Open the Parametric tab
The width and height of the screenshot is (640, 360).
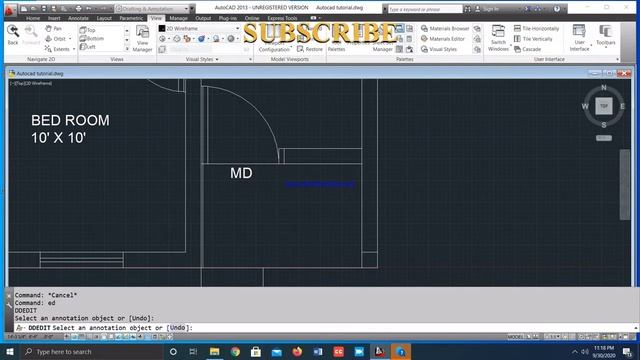pyautogui.click(x=131, y=18)
